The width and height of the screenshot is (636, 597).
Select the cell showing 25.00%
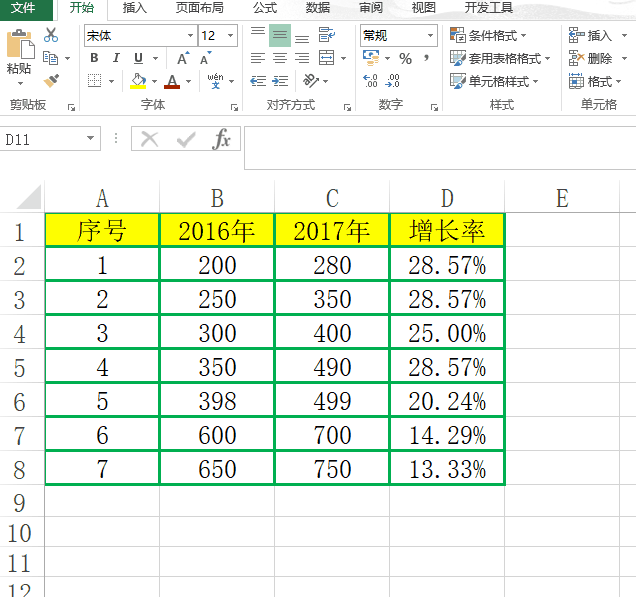[x=447, y=333]
